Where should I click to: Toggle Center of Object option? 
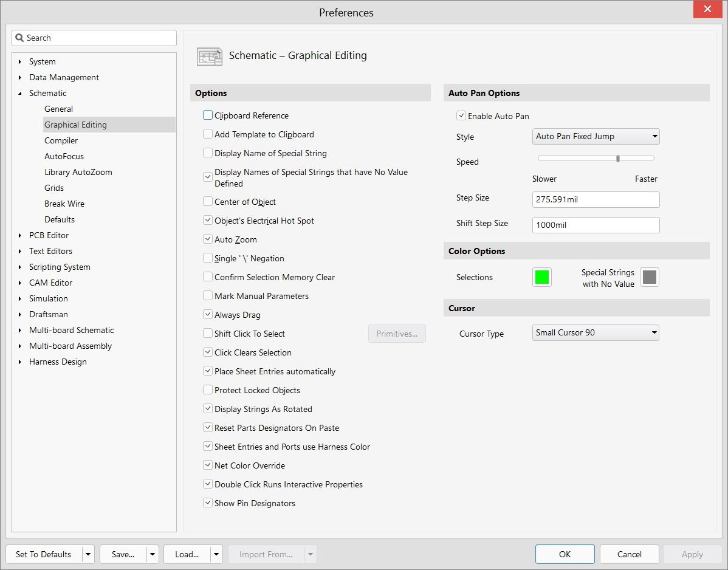[x=208, y=202]
